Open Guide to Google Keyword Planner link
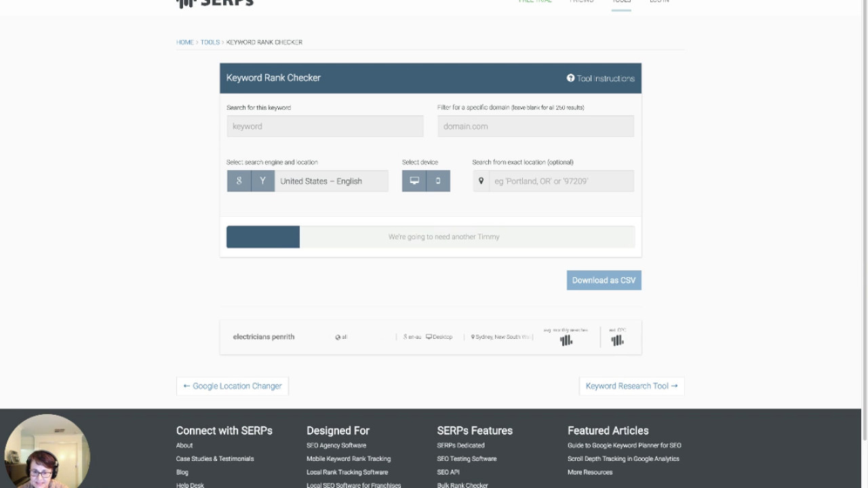The height and width of the screenshot is (488, 868). pos(625,445)
